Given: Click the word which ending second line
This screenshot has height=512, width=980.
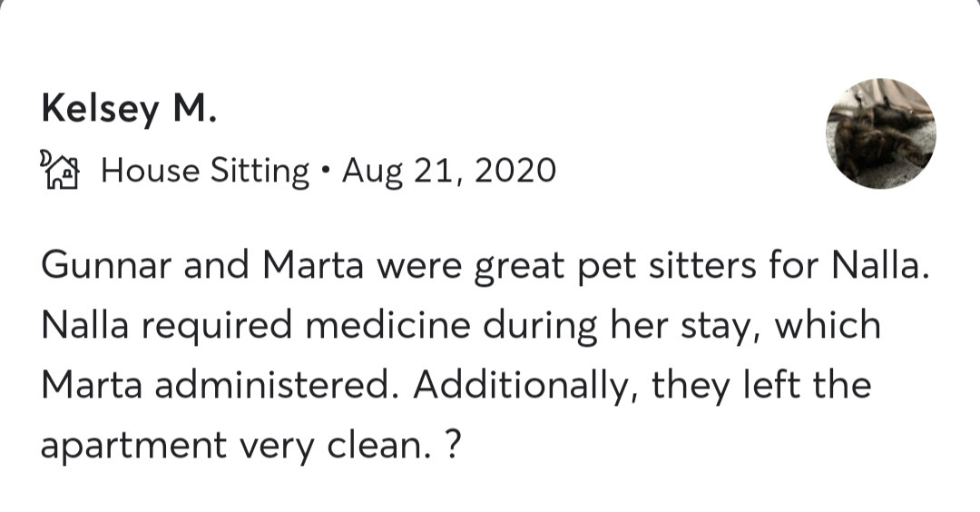Looking at the screenshot, I should [826, 324].
